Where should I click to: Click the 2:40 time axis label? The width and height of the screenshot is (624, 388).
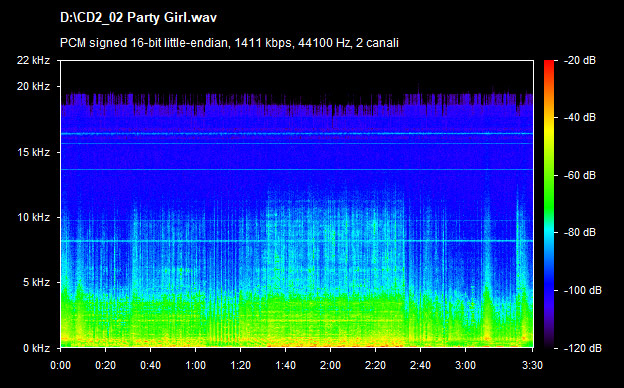(420, 365)
